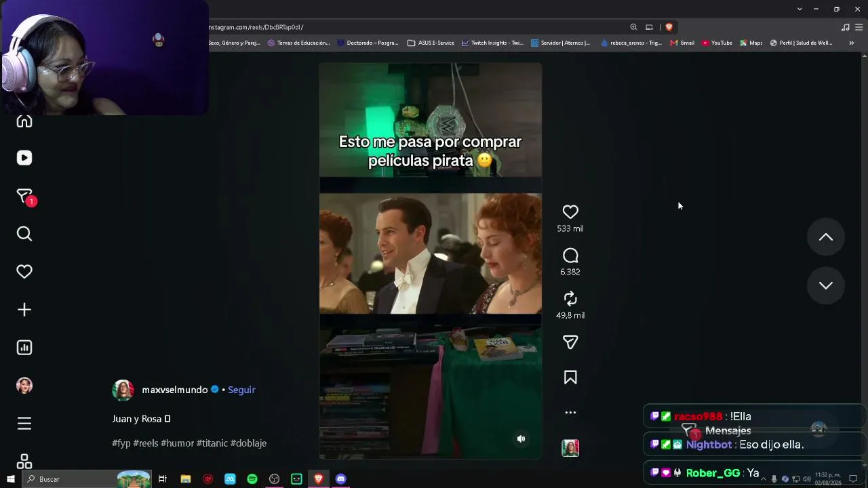The image size is (868, 488).
Task: Repost the reel
Action: coord(570,299)
